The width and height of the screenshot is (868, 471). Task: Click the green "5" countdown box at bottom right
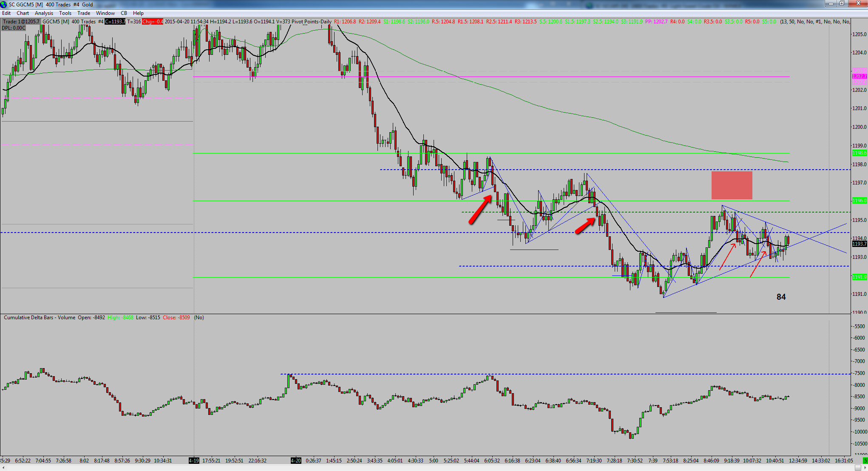tap(865, 460)
